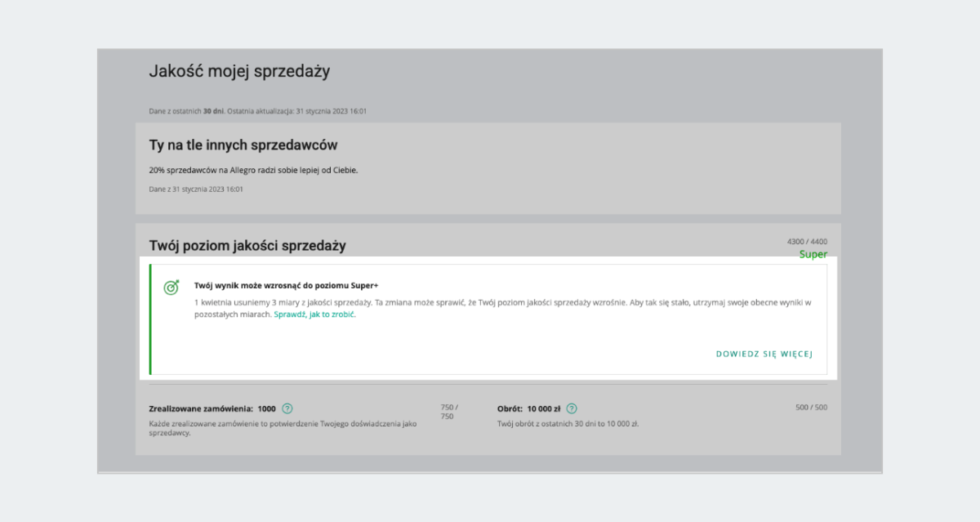Click the 750 / 750 orders score
The image size is (980, 522).
coord(449,412)
